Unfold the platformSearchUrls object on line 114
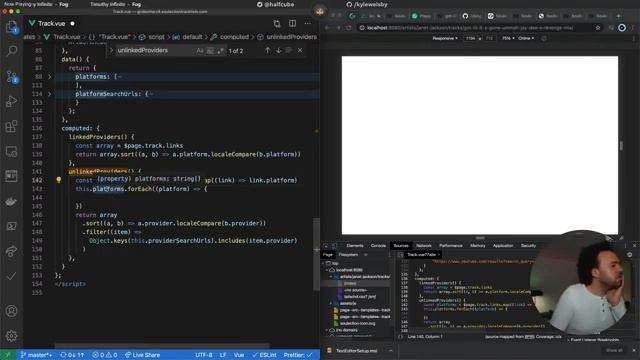 (x=50, y=94)
